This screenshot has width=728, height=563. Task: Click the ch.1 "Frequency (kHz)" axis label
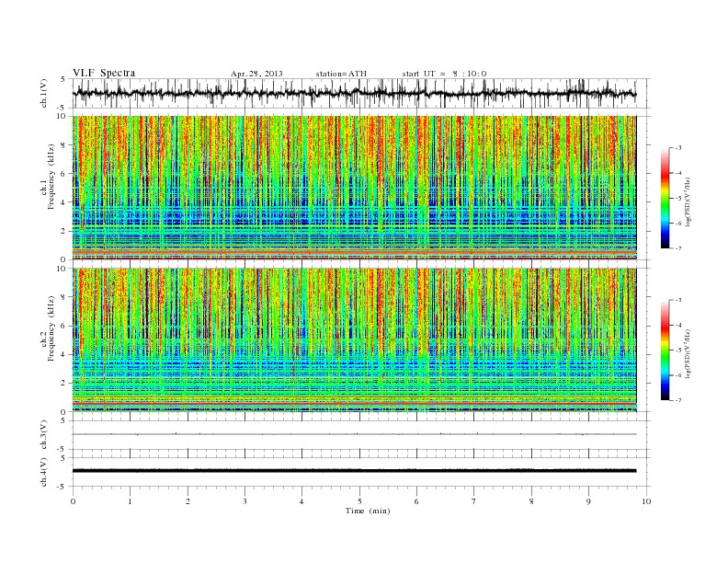coord(51,177)
